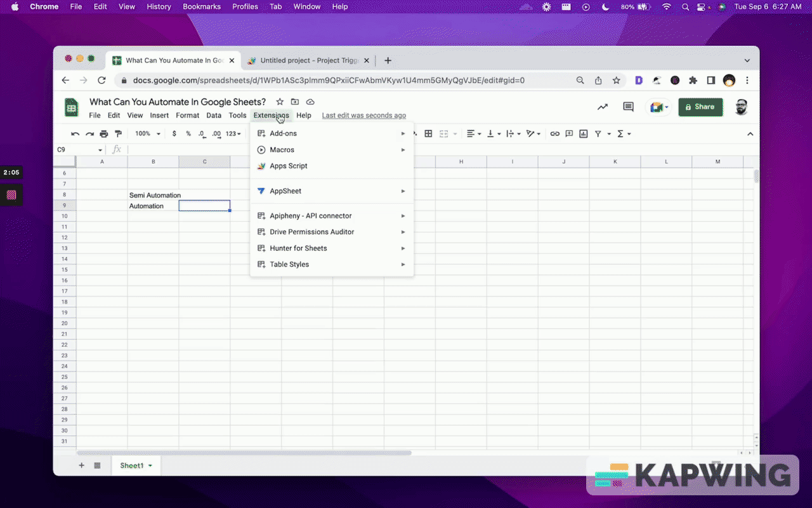The width and height of the screenshot is (812, 508).
Task: Open the horizontal align dropdown
Action: coord(474,134)
